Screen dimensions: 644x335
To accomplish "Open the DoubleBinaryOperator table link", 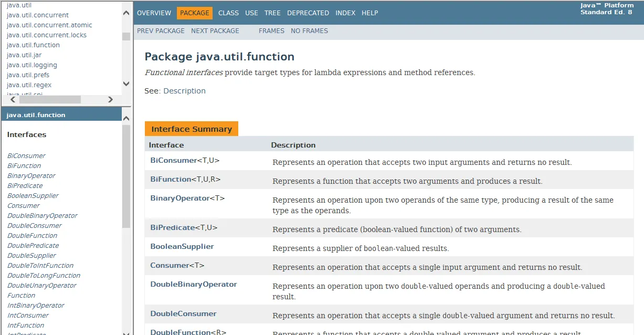I will [x=194, y=284].
